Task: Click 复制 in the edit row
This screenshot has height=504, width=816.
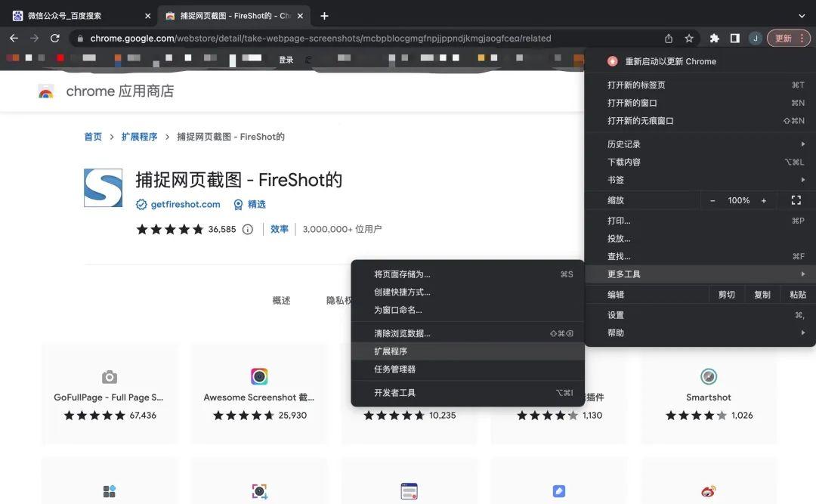Action: coord(762,294)
